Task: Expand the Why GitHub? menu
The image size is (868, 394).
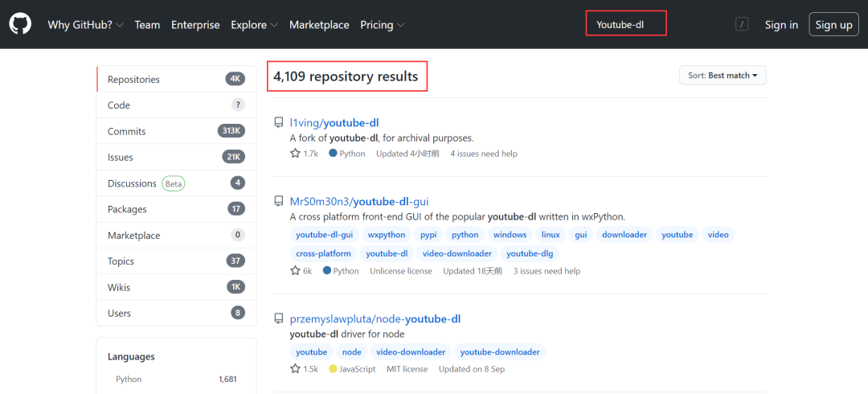Action: tap(85, 25)
